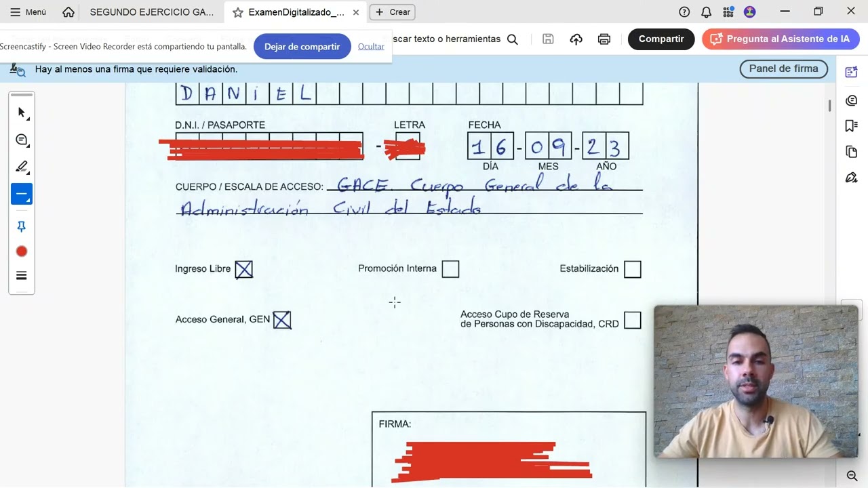Select the arrow selection tool
Viewport: 868px width, 488px height.
coord(22,113)
